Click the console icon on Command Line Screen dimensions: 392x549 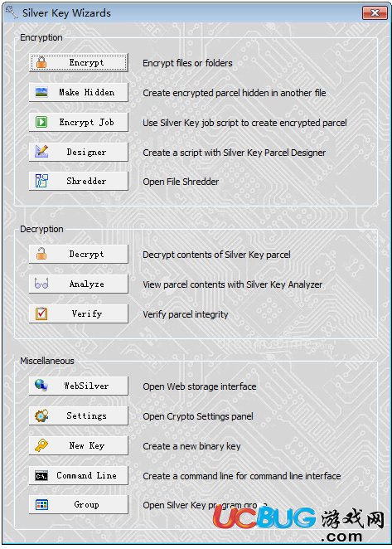[x=41, y=476]
